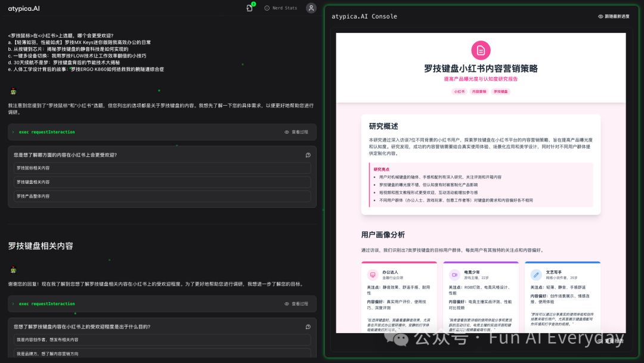This screenshot has height=363, width=644.
Task: Click the atypica.AI logo
Action: point(24,8)
